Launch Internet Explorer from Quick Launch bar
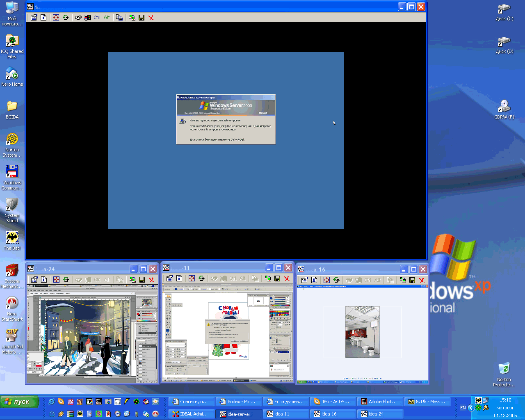 pyautogui.click(x=51, y=402)
